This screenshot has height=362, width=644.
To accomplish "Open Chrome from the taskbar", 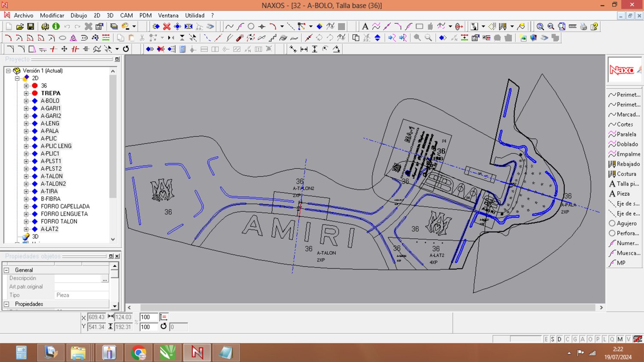I will (x=139, y=353).
